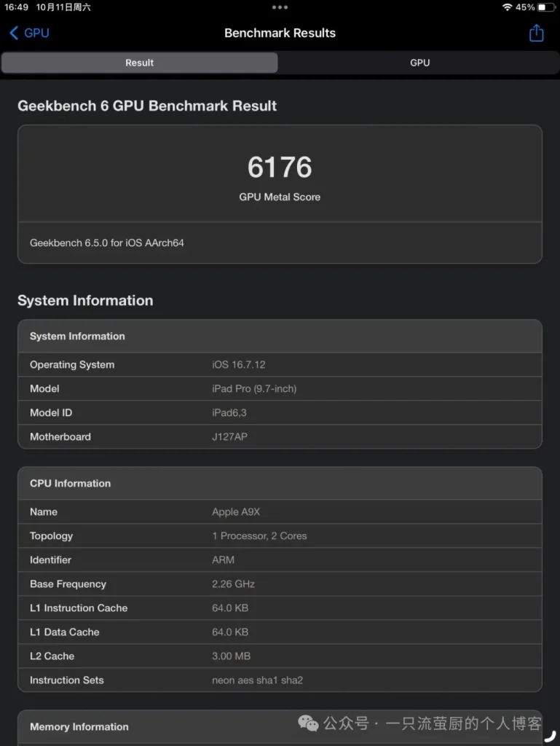The width and height of the screenshot is (560, 746).
Task: Select the L2 Cache row
Action: click(x=280, y=656)
